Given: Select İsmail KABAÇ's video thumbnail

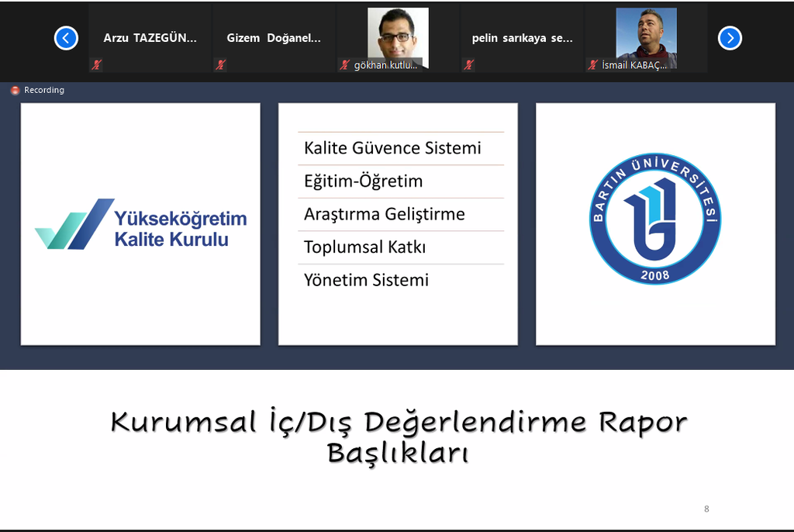Looking at the screenshot, I should point(646,35).
